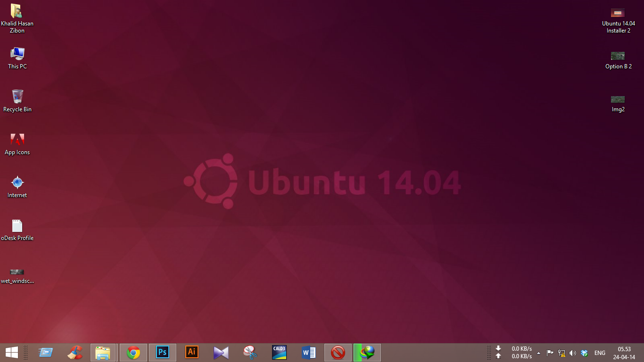644x362 pixels.
Task: Open This PC on the desktop
Action: click(x=17, y=54)
